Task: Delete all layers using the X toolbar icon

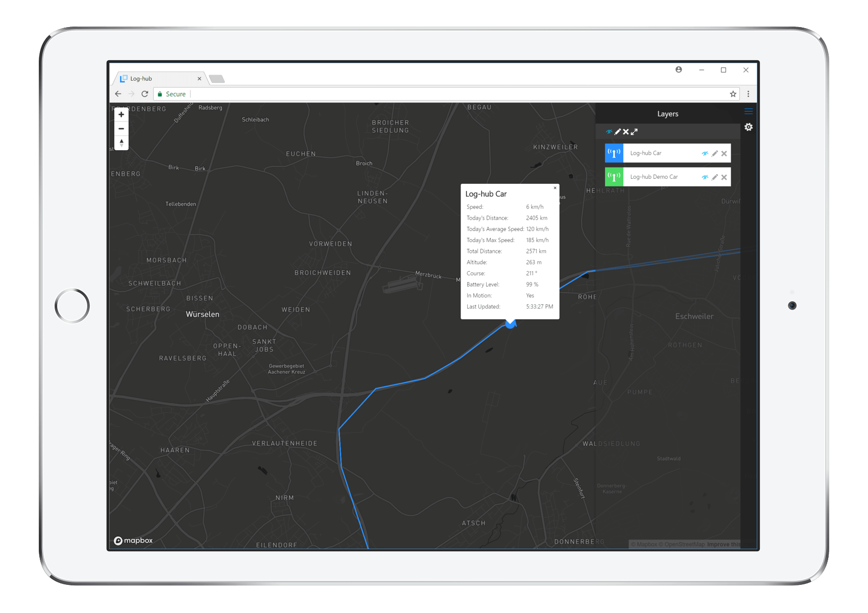Action: [x=625, y=131]
